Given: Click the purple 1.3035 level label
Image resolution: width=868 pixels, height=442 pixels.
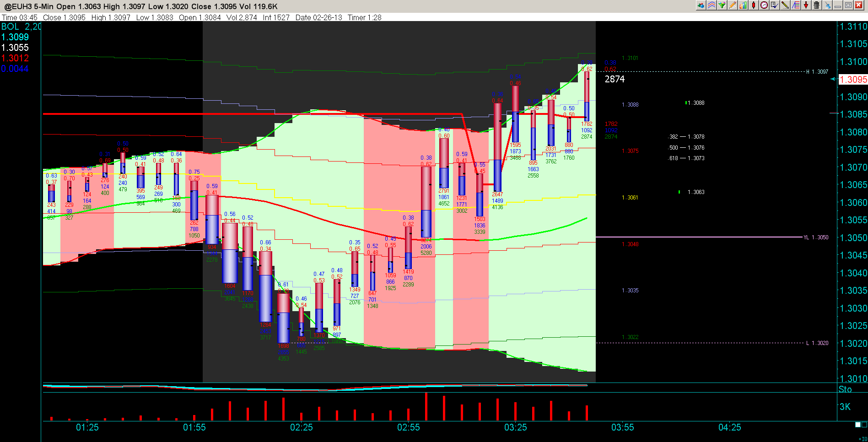Looking at the screenshot, I should tap(630, 291).
